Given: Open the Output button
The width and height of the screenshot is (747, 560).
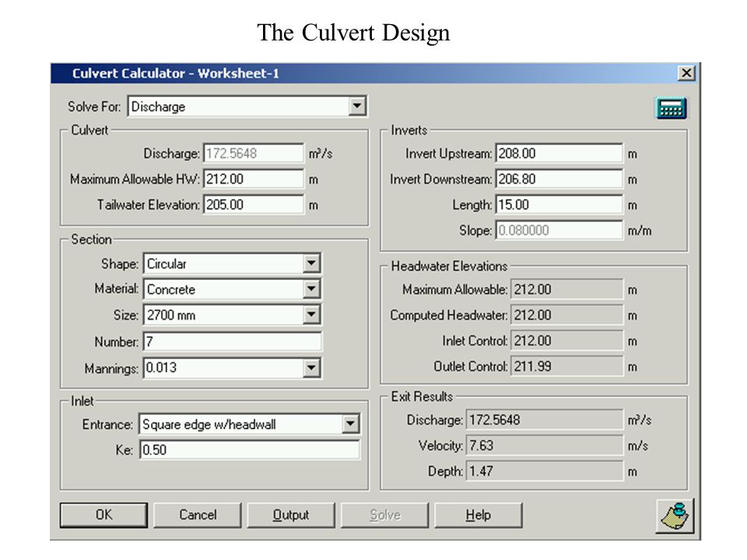Looking at the screenshot, I should point(290,515).
